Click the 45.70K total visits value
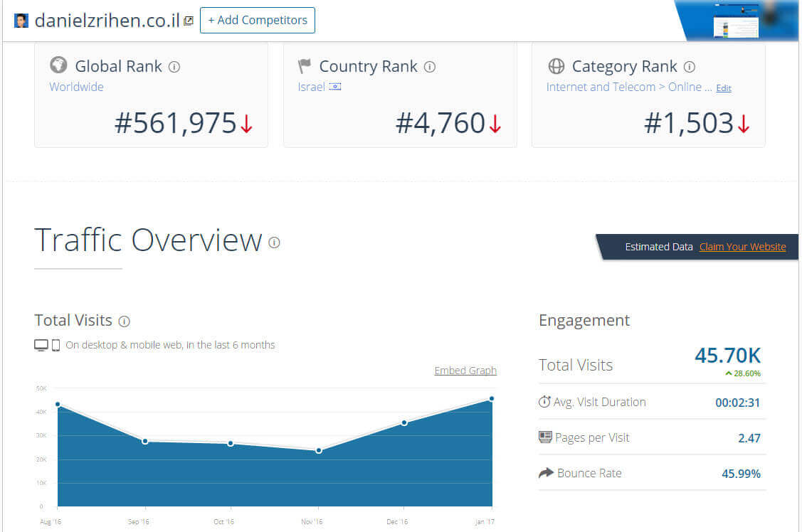The image size is (802, 532). [x=727, y=355]
